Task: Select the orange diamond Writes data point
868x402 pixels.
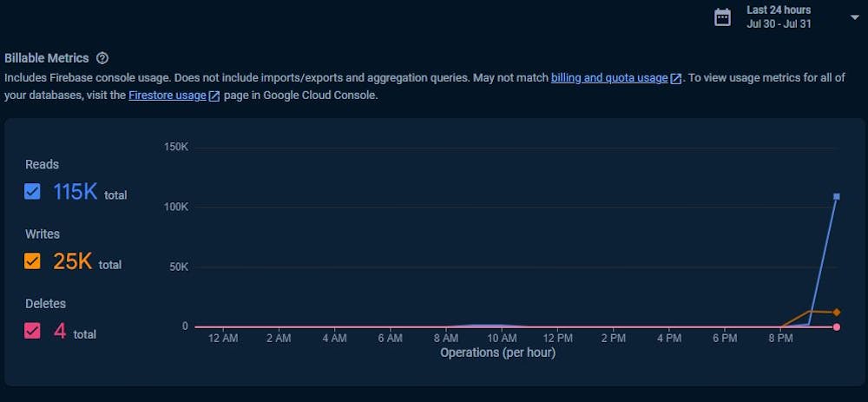Action: coord(837,313)
